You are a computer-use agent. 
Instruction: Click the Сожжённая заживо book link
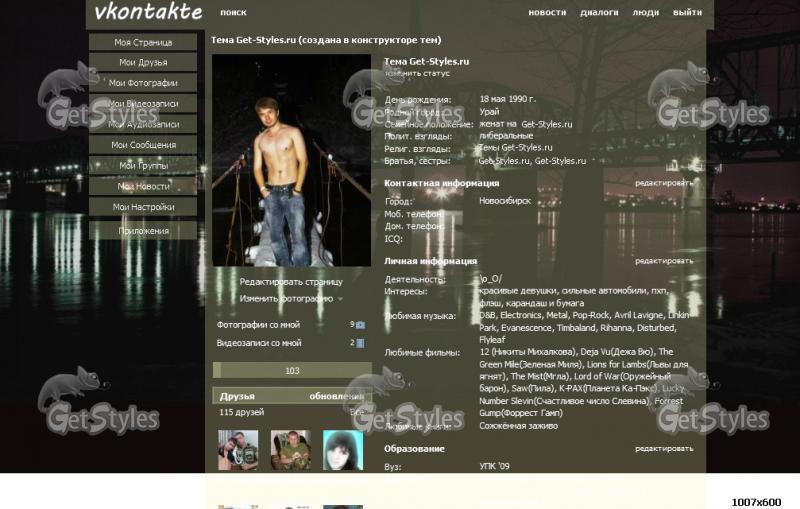tap(518, 426)
